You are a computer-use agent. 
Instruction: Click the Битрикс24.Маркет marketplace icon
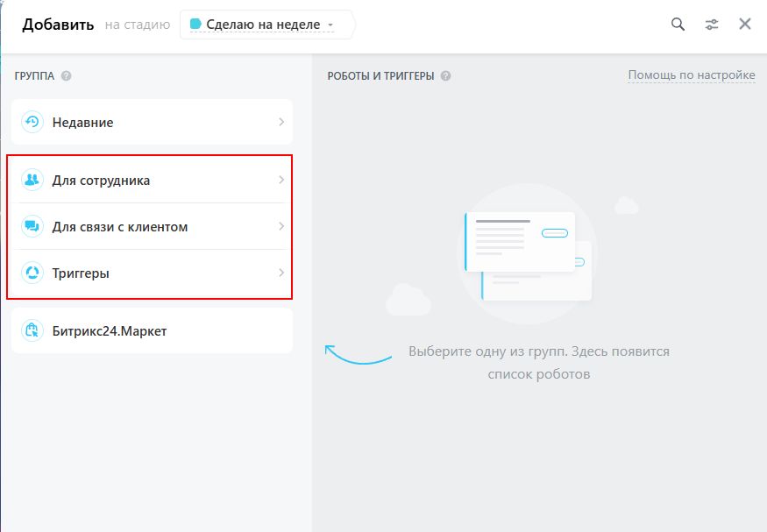(32, 329)
